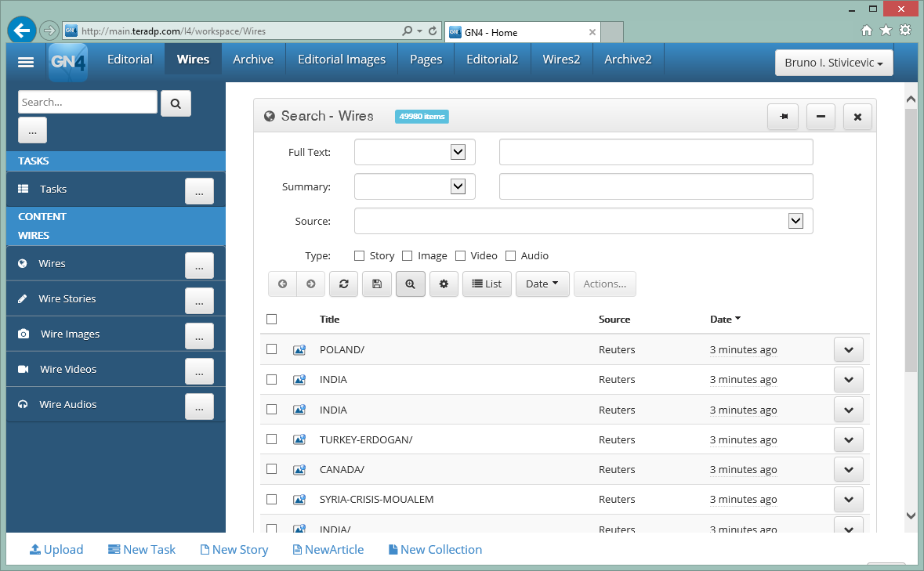Viewport: 924px width, 571px height.
Task: Open the Date sort dropdown button
Action: [x=542, y=284]
